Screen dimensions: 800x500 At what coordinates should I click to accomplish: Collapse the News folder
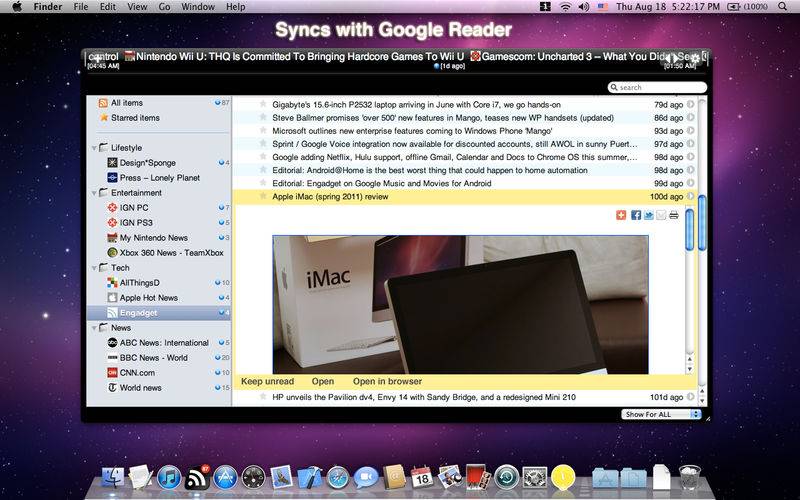94,328
